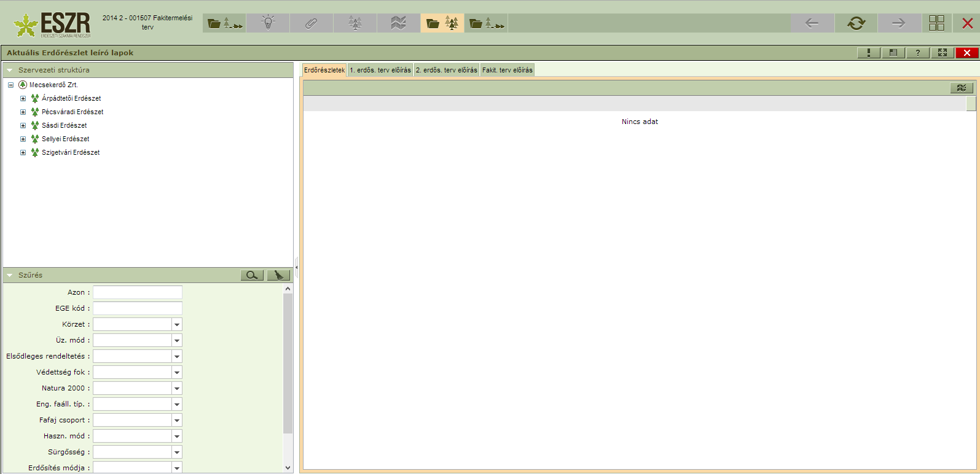980x474 pixels.
Task: Expand the Sásdi Erdészet node
Action: tap(23, 125)
